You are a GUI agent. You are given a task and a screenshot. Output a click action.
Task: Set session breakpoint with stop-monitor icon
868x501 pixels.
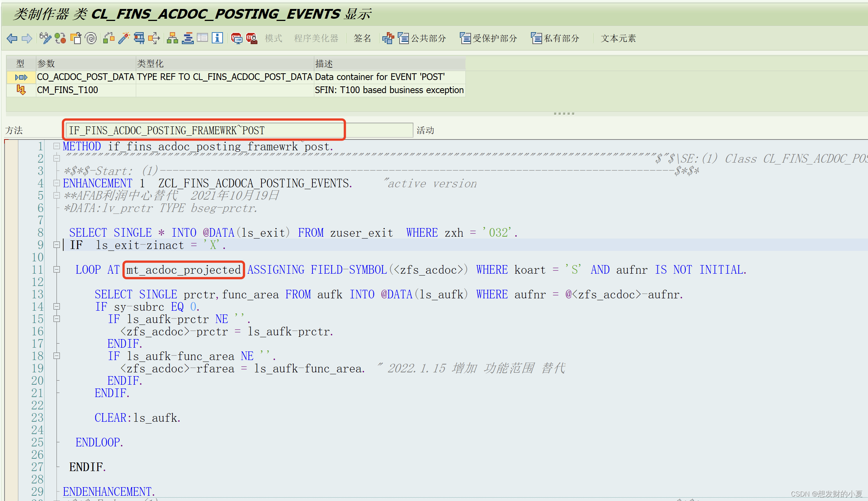236,38
